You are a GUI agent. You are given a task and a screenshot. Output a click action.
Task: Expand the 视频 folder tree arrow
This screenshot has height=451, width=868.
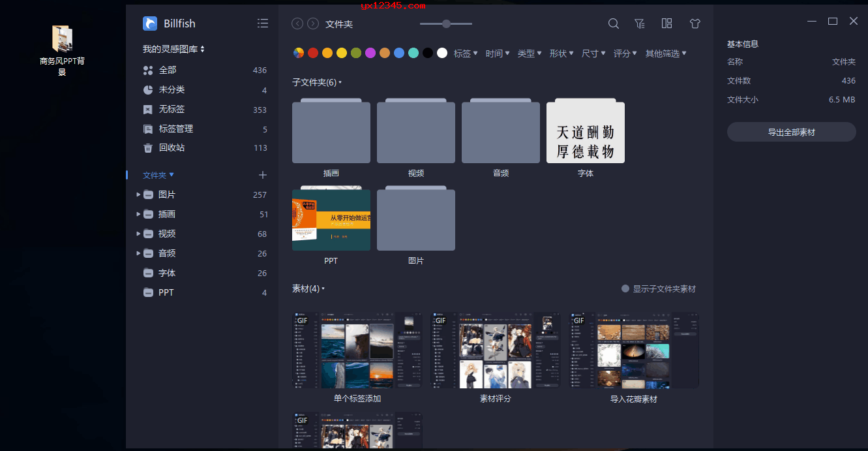(138, 234)
